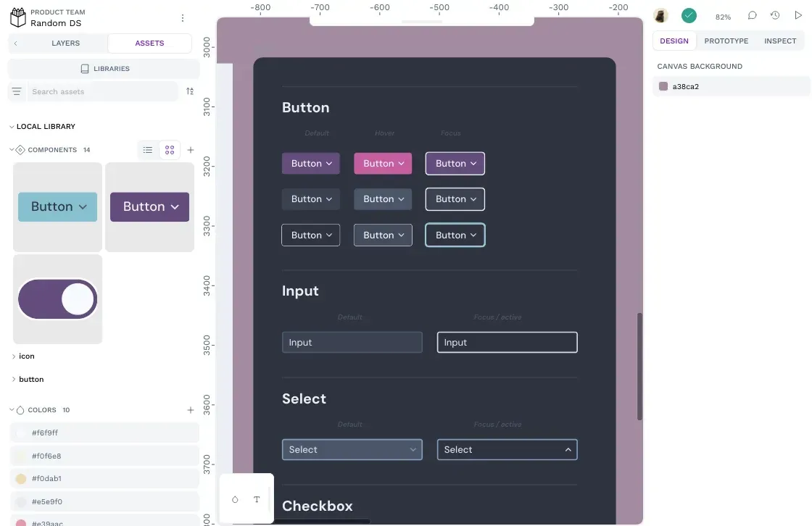Select the #f6f9ff color entry
The height and width of the screenshot is (526, 812).
click(104, 433)
